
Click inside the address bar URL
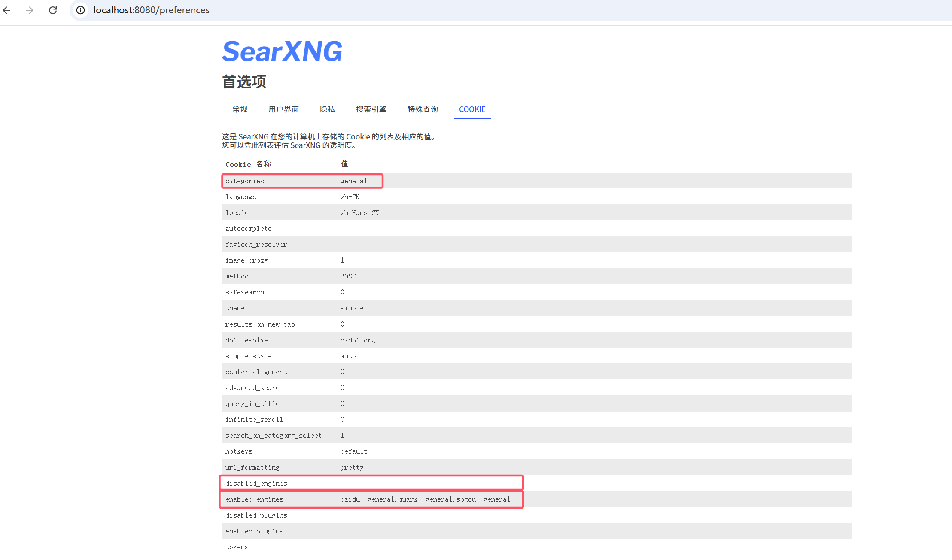click(x=151, y=10)
